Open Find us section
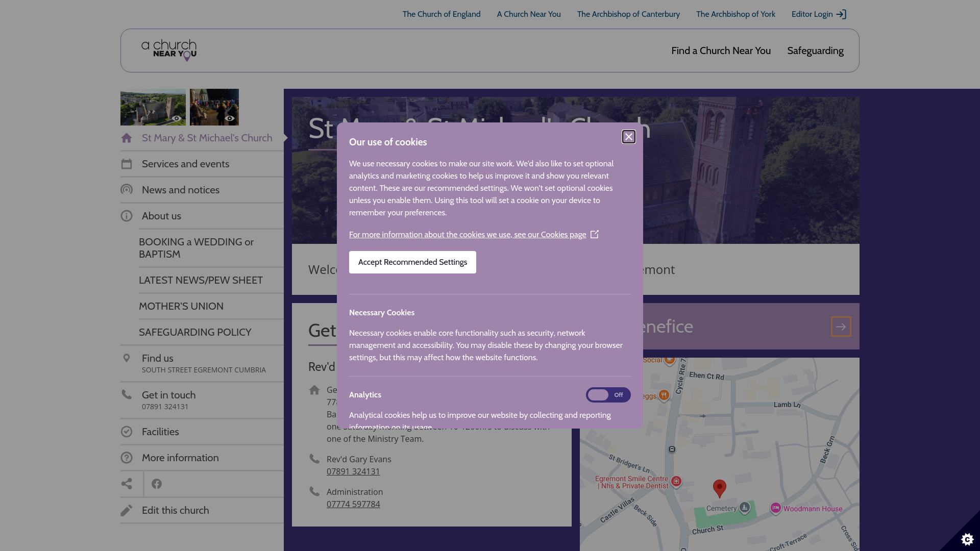The image size is (980, 551). point(202,363)
